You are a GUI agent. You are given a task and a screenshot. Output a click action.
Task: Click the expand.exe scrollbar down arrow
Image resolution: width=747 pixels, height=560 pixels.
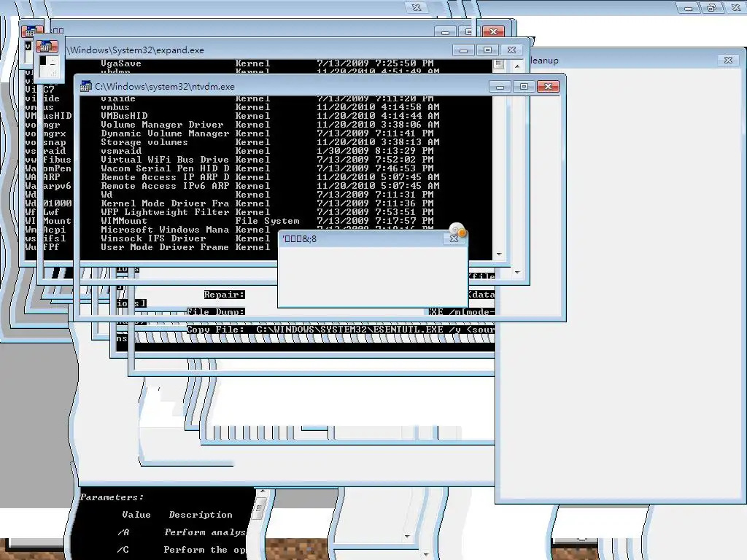(x=517, y=273)
